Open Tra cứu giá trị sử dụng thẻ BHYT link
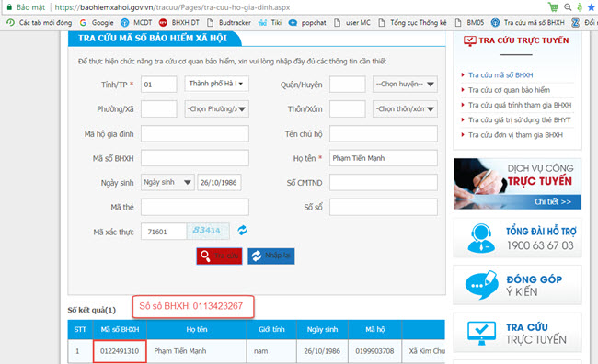This screenshot has height=364, width=598. [x=520, y=120]
